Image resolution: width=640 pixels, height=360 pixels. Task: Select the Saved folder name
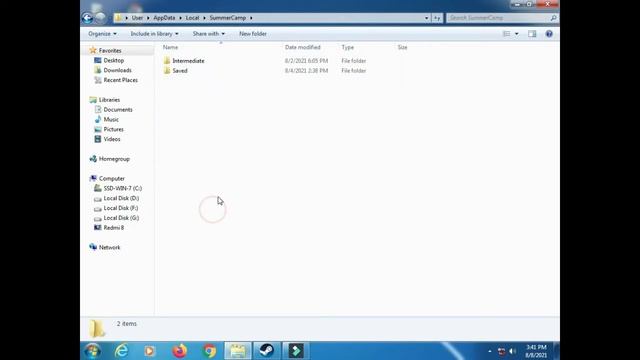coord(180,71)
